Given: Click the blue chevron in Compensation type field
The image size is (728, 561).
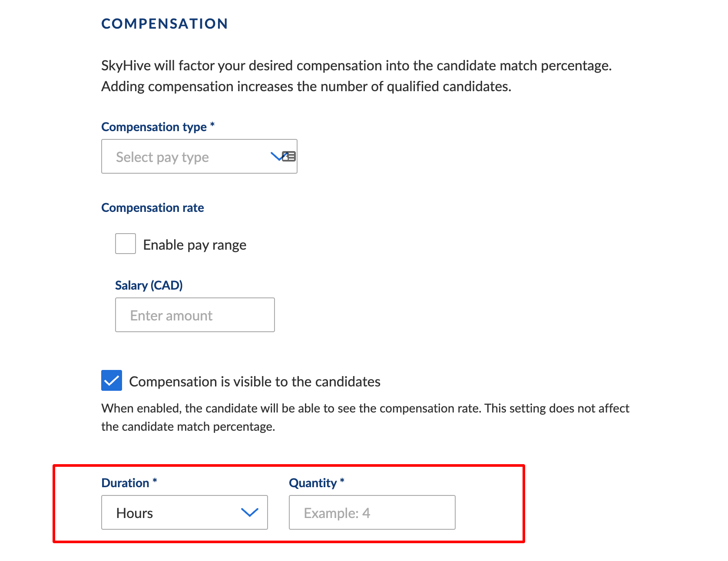Looking at the screenshot, I should pos(276,156).
